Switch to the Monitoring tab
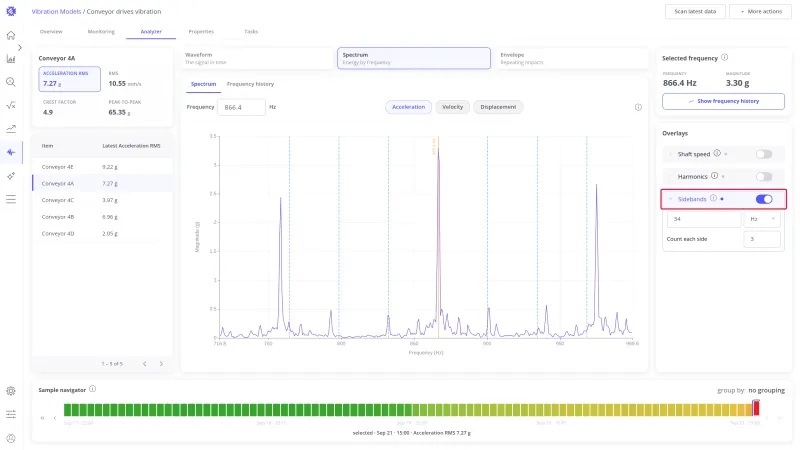This screenshot has height=450, width=800. pos(101,32)
